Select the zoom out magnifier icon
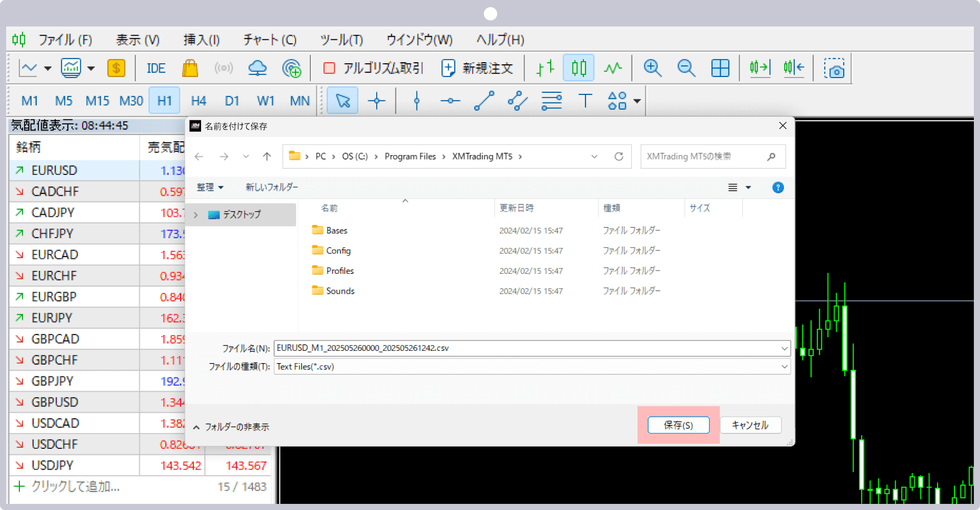 [686, 68]
